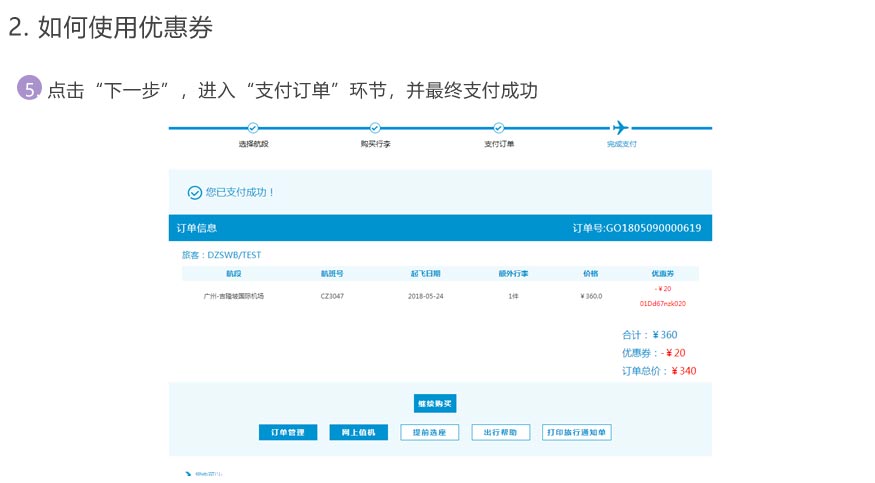
Task: Open the 出行帮助 travel help button
Action: coord(500,433)
